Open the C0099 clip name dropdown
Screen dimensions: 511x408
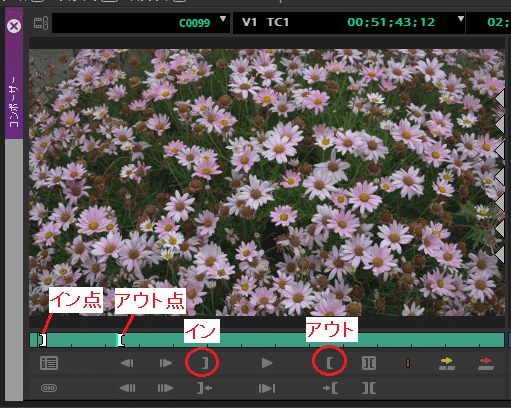click(223, 19)
